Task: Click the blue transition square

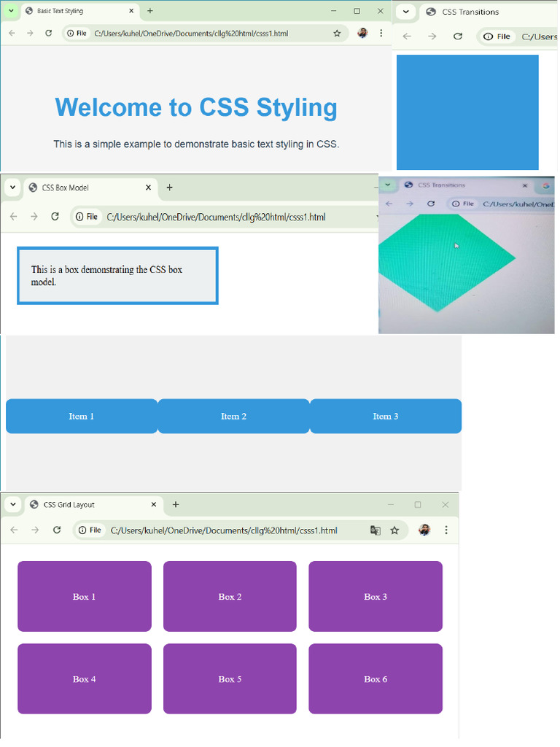Action: [x=467, y=112]
